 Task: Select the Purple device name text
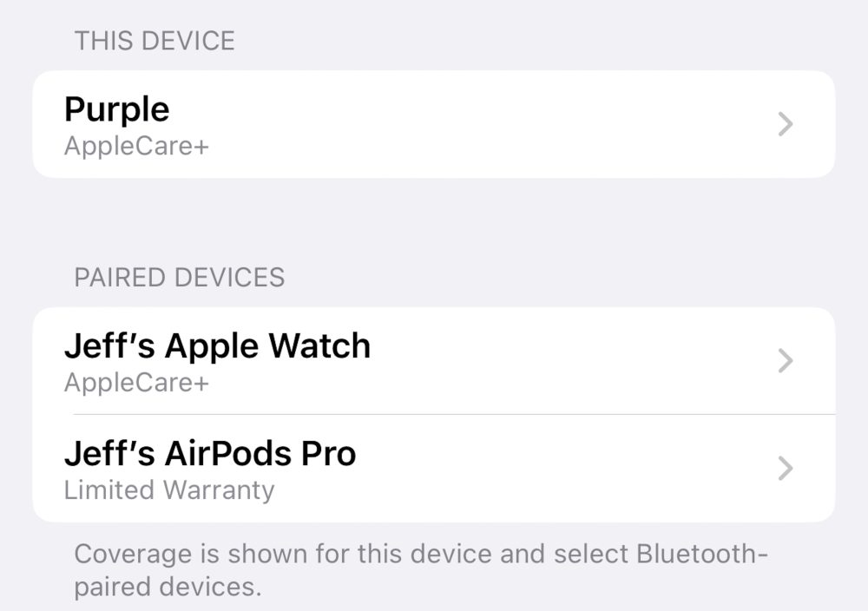(x=117, y=110)
